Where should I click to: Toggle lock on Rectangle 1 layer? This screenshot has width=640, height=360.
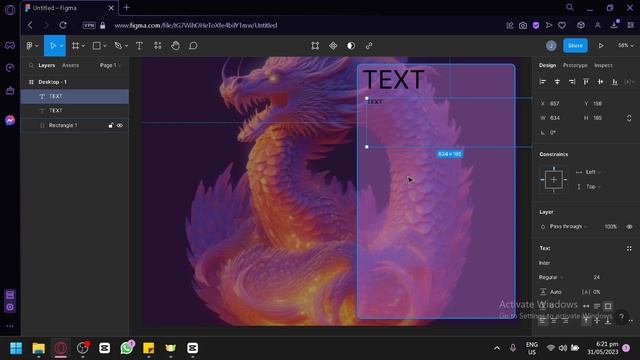coord(111,125)
